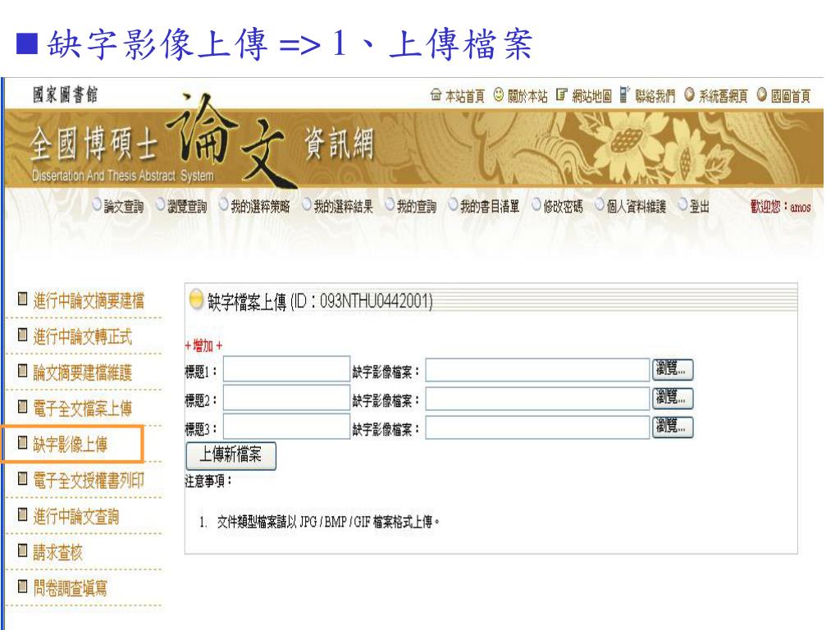Viewport: 840px width, 630px height.
Task: Open 我的書目清單 in the navigation
Action: (x=490, y=206)
